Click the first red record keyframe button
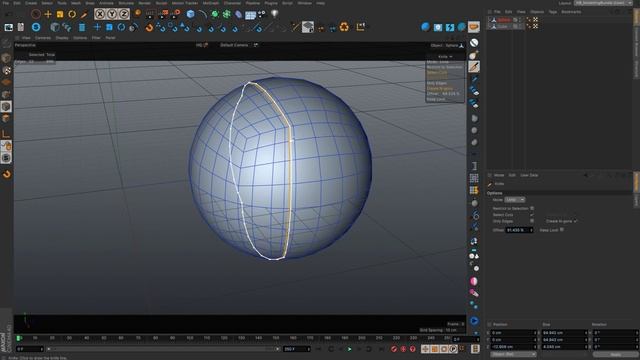 393,349
